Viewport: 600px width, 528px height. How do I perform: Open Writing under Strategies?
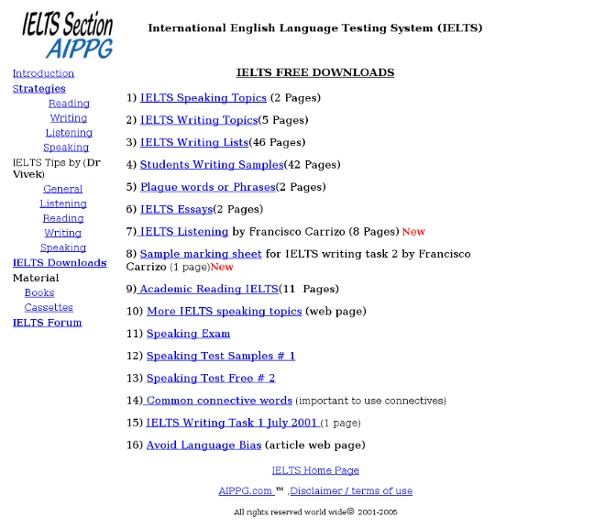point(68,118)
